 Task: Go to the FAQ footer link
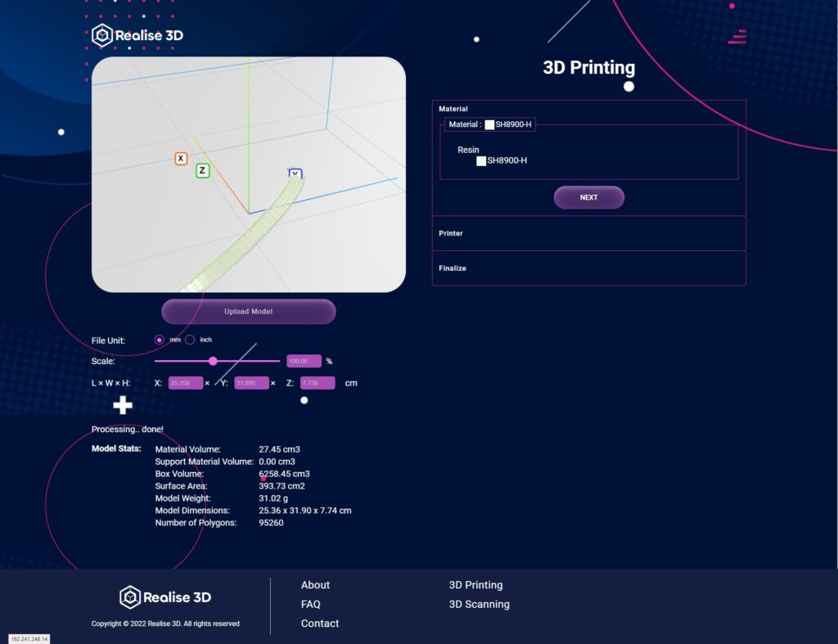tap(310, 604)
